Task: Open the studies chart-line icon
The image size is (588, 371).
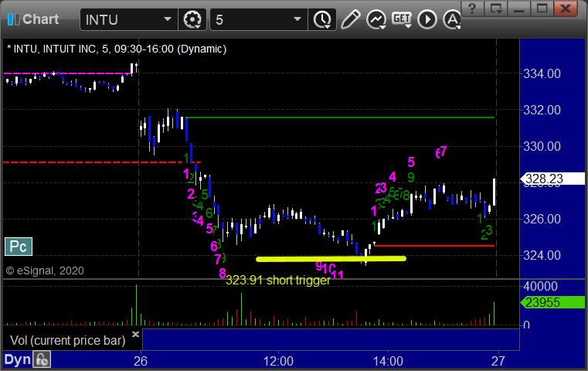Action: 376,19
